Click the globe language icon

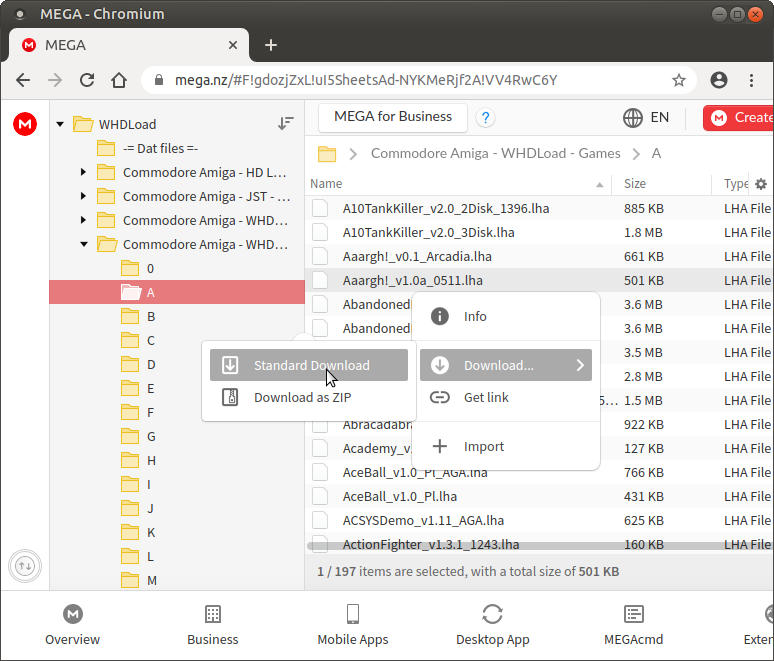click(x=633, y=118)
